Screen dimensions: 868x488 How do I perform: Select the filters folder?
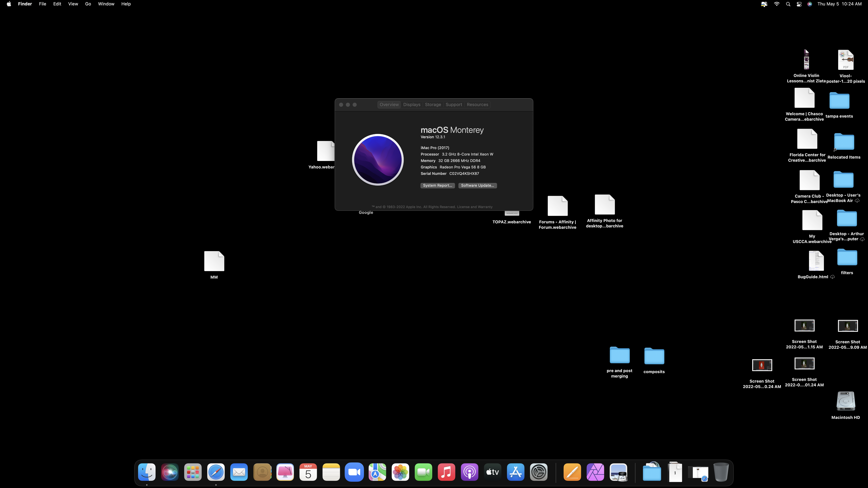click(847, 257)
